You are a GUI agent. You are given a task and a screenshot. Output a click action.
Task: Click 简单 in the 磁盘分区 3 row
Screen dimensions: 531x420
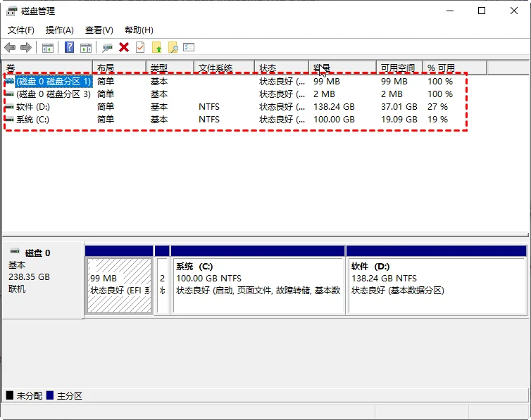tap(106, 94)
